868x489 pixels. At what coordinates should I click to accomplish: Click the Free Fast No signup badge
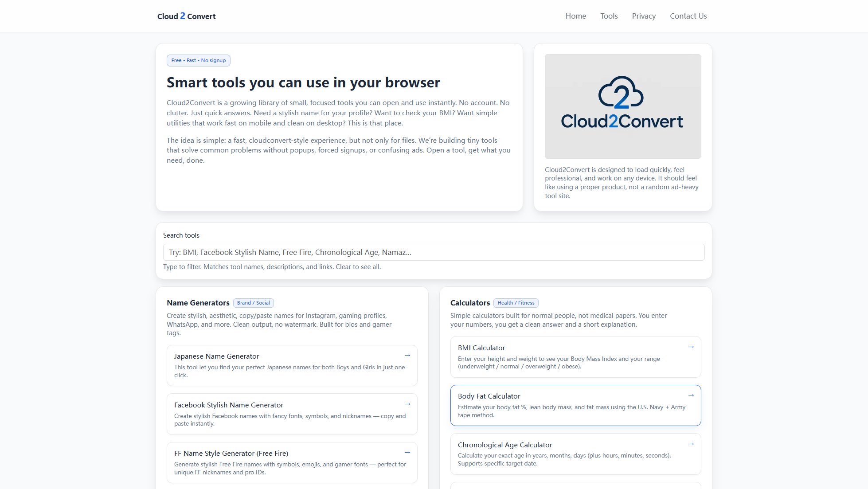pos(198,60)
